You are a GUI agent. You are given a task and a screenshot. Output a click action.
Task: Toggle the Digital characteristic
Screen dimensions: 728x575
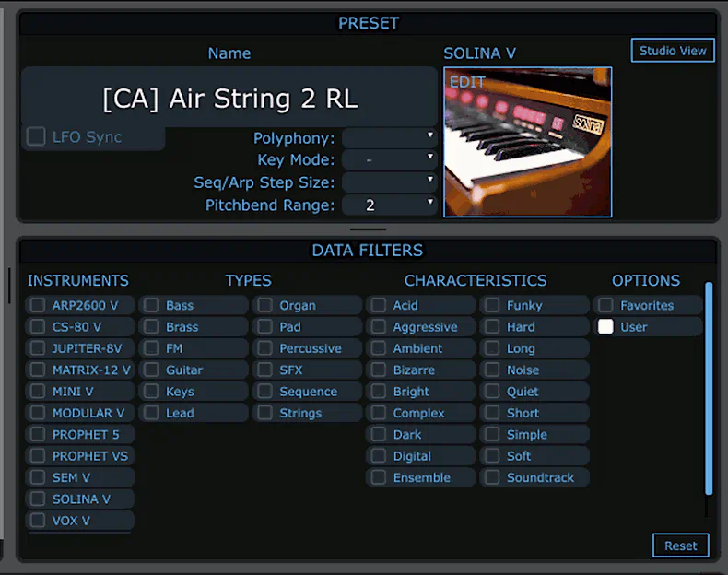[x=379, y=456]
